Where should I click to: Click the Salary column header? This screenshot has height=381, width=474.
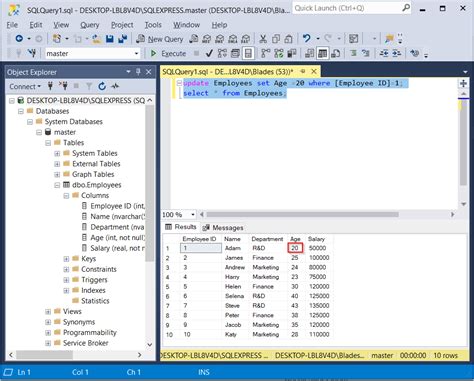point(316,239)
